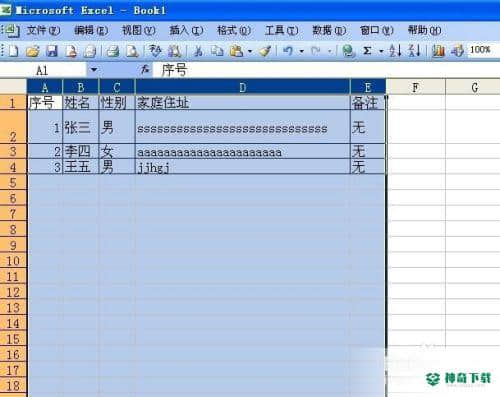Image resolution: width=500 pixels, height=397 pixels.
Task: Print the sheet with the printer icon
Action: click(113, 51)
